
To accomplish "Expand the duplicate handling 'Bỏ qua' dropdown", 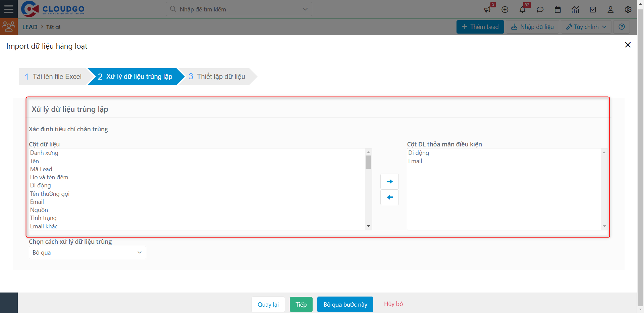I will pyautogui.click(x=87, y=253).
